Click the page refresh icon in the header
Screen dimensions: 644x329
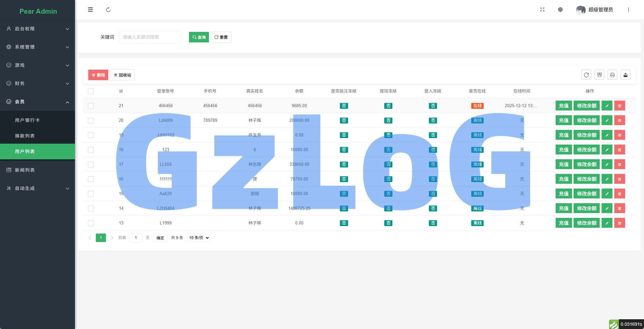(108, 10)
